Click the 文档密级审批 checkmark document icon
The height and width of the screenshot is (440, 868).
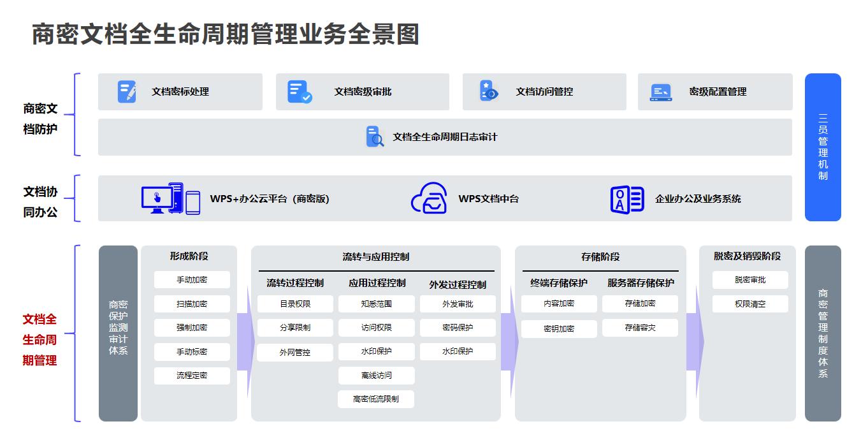(299, 92)
